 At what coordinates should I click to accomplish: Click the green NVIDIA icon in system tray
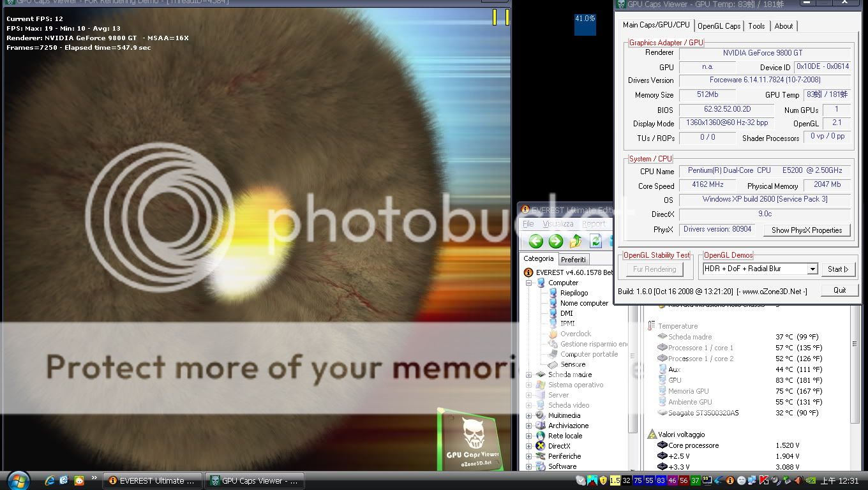(x=811, y=480)
